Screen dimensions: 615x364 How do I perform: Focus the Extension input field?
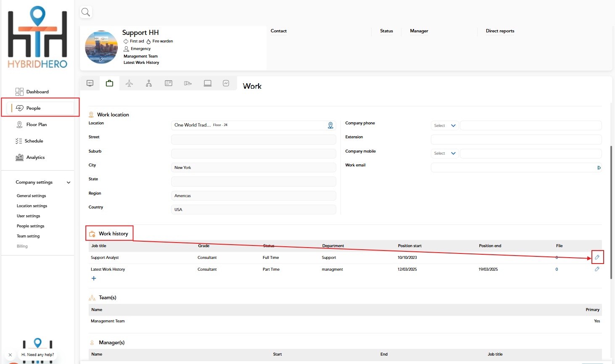pyautogui.click(x=516, y=140)
